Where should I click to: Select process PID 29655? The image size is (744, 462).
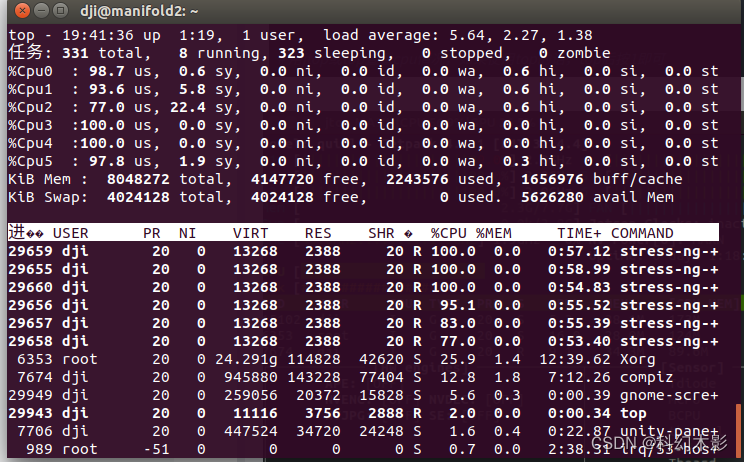pyautogui.click(x=30, y=269)
